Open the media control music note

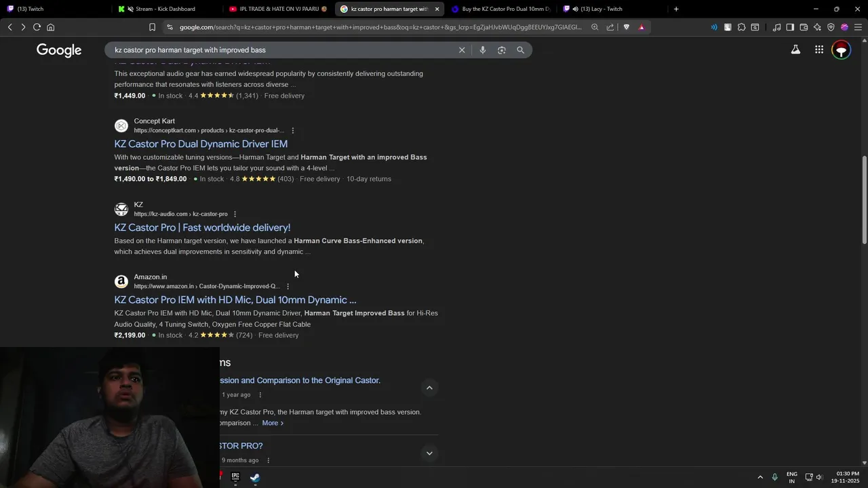click(776, 27)
